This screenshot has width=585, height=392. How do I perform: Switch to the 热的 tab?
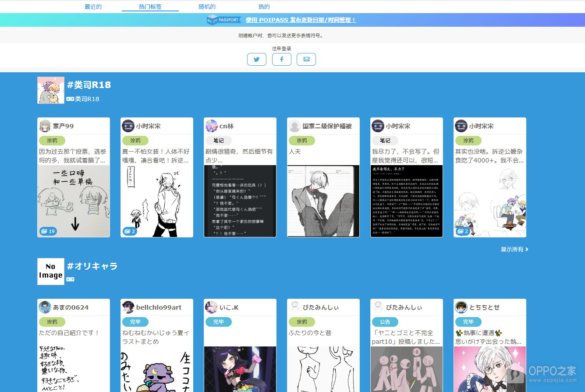click(x=264, y=7)
